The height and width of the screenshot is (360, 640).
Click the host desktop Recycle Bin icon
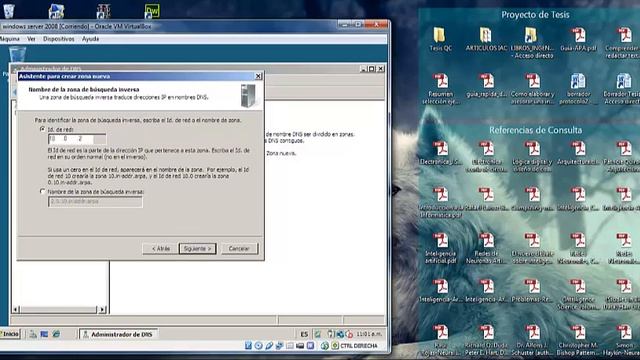coord(9,10)
